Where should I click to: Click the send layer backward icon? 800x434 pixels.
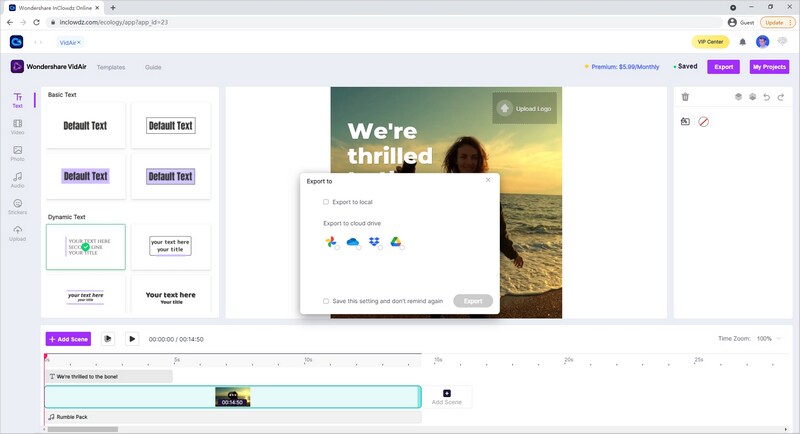point(752,96)
